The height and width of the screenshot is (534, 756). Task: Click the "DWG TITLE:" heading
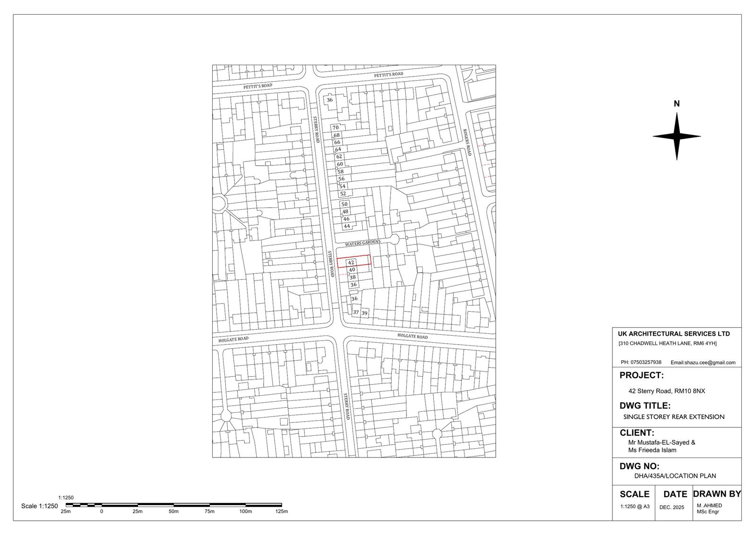pyautogui.click(x=645, y=406)
